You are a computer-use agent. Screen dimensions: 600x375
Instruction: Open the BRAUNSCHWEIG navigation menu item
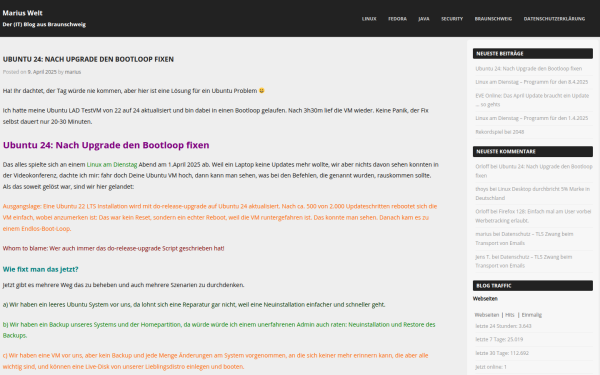click(493, 19)
